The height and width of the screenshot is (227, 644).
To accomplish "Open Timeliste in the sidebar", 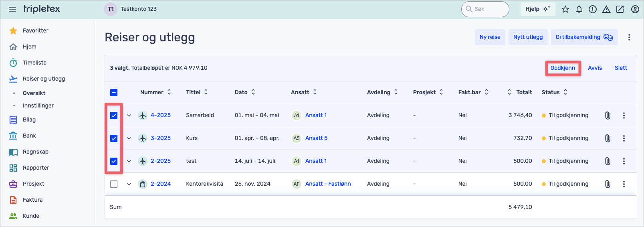I will coord(34,63).
